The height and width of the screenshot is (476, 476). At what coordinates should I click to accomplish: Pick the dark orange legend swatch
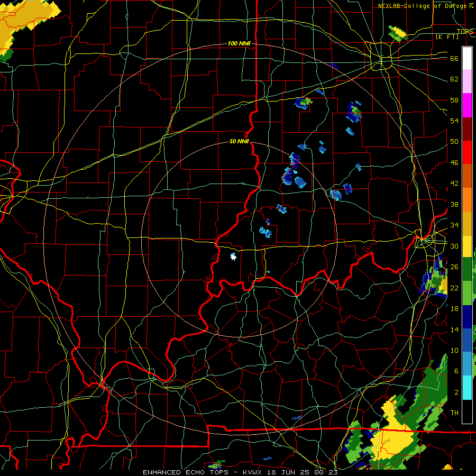[467, 176]
